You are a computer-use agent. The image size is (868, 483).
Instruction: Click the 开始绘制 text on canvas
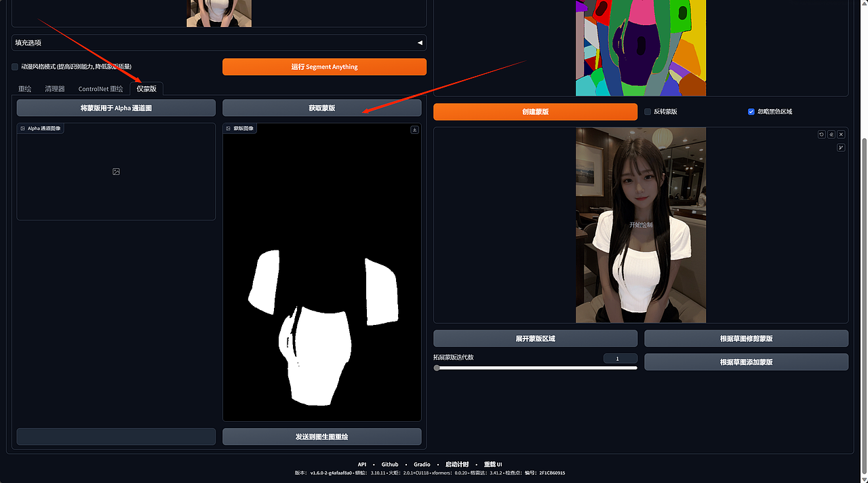pyautogui.click(x=641, y=225)
